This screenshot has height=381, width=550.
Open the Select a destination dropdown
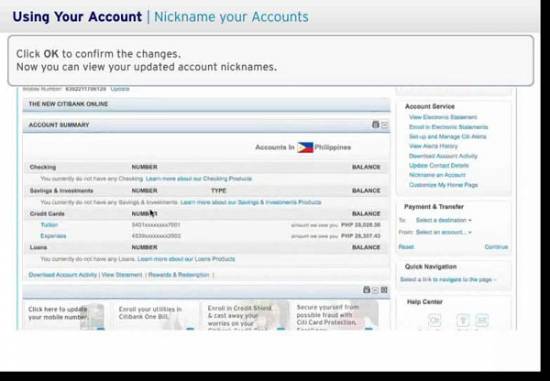pos(444,220)
